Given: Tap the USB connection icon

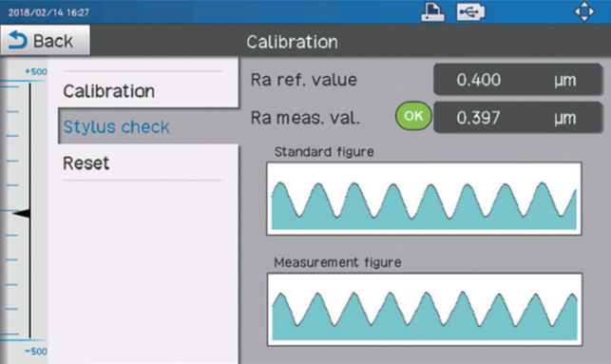Looking at the screenshot, I should (470, 12).
